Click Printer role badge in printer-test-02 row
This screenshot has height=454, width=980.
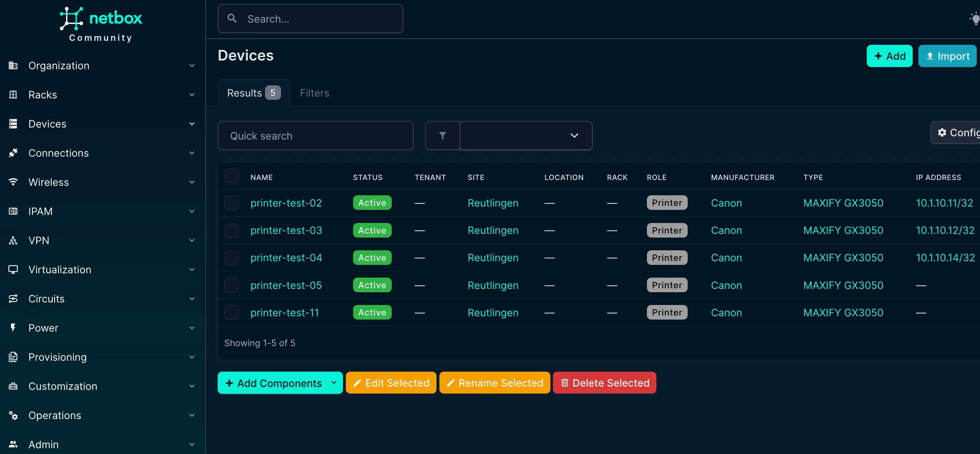pos(667,203)
